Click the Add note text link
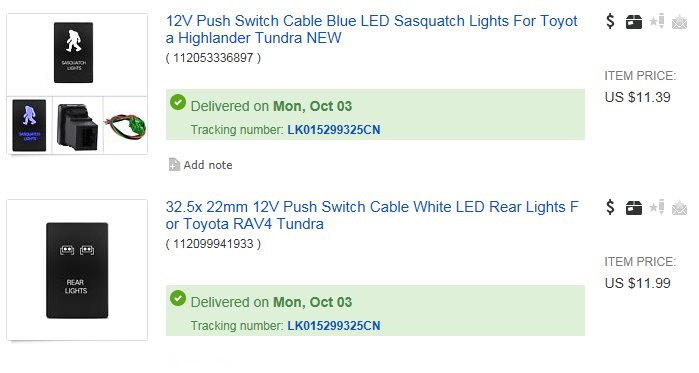This screenshot has height=373, width=699. pyautogui.click(x=208, y=165)
